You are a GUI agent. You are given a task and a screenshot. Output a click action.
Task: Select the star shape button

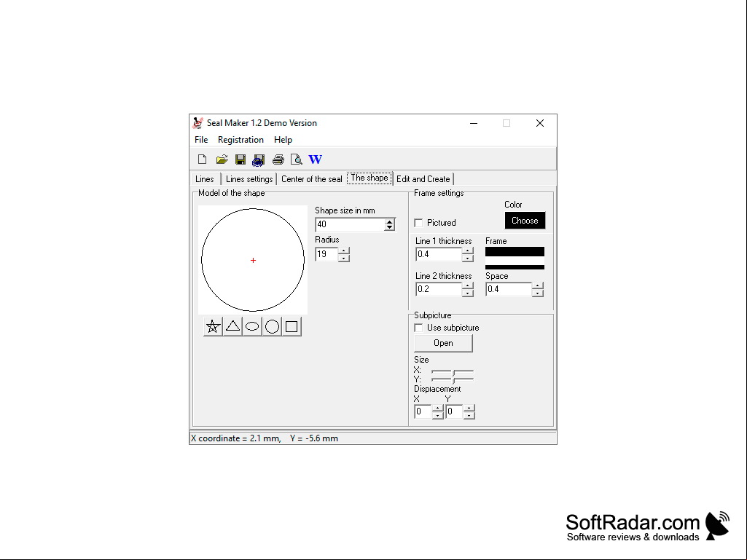pos(213,327)
